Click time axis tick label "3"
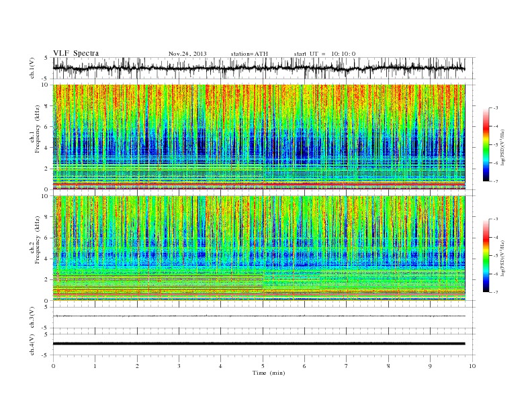 point(179,366)
